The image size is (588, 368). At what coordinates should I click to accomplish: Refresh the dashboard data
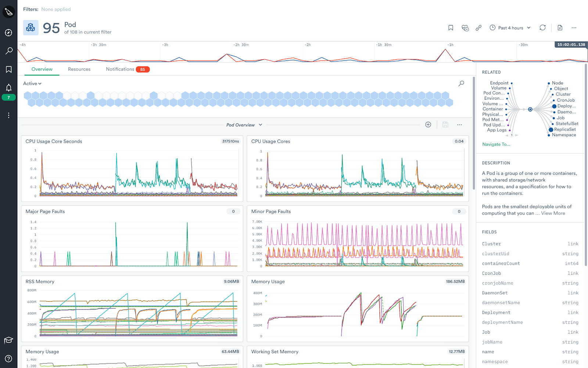[x=542, y=28]
